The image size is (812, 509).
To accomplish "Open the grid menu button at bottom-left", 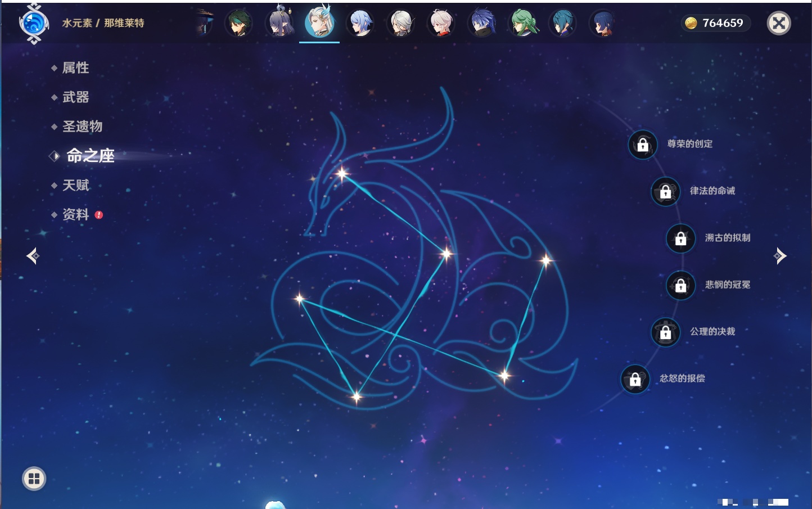I will pyautogui.click(x=34, y=479).
